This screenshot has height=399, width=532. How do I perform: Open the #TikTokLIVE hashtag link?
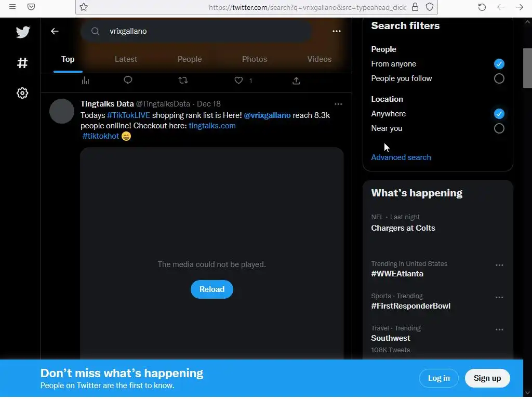click(129, 115)
